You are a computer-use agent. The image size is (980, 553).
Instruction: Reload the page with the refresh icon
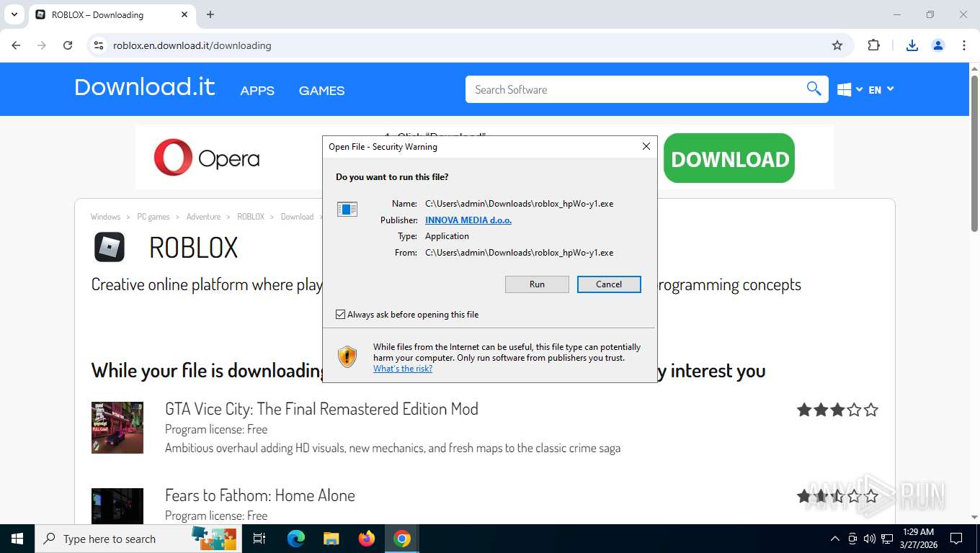68,45
